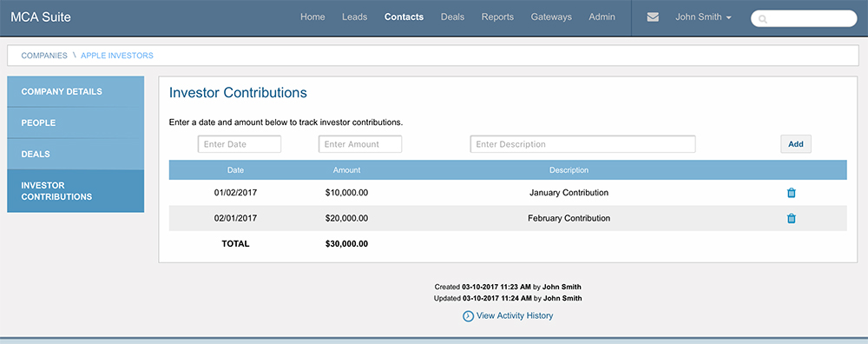Open the View Activity History link
This screenshot has height=344, width=868.
514,315
